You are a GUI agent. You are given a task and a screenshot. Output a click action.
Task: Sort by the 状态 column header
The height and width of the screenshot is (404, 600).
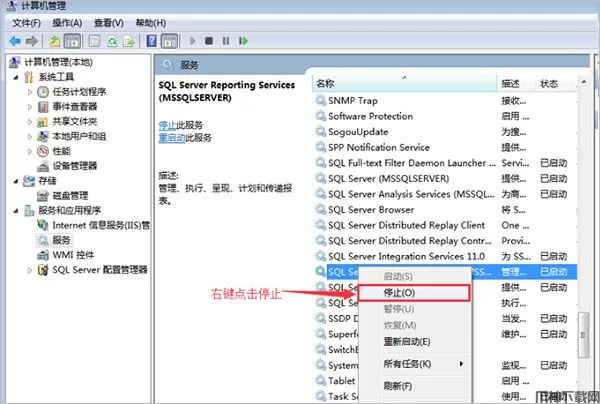554,84
